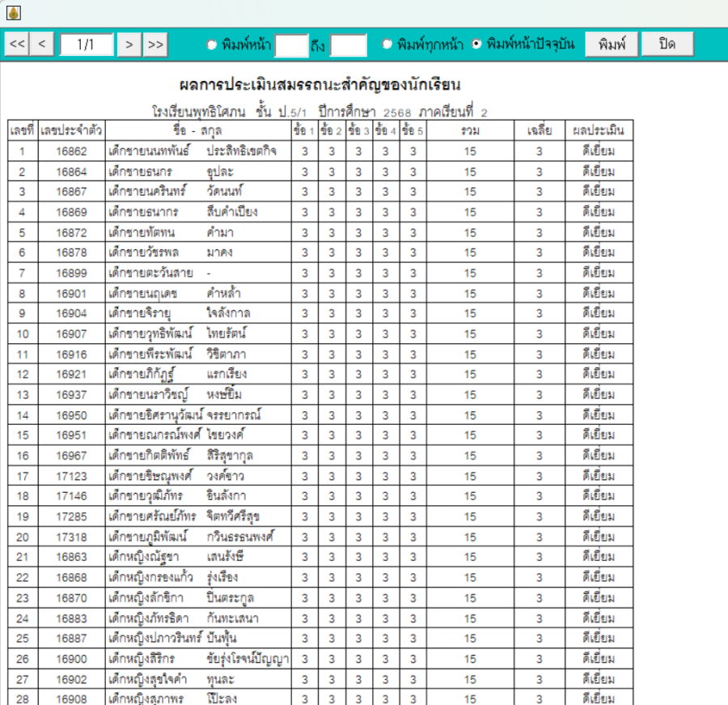
Task: Select the พิมพ์ทุกหน้า radio button
Action: tap(387, 45)
